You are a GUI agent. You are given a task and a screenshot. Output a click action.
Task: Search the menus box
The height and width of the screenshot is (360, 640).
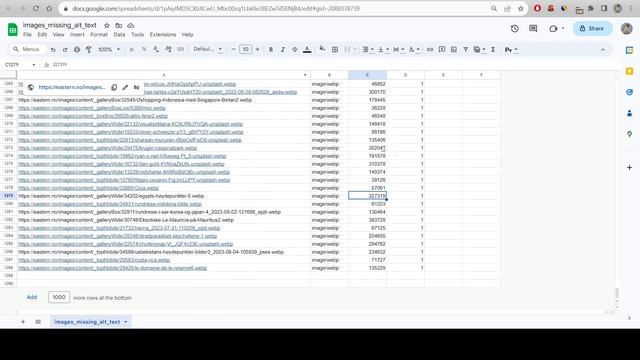coord(28,49)
